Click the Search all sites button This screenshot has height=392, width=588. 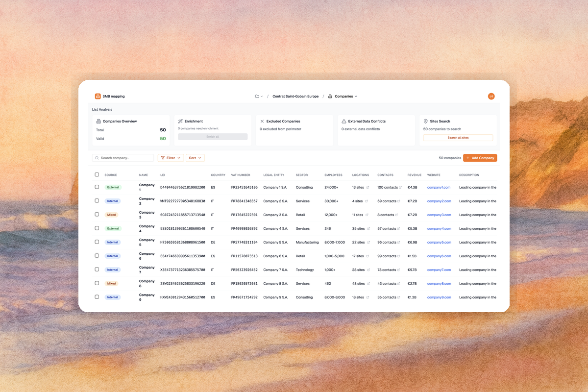[458, 138]
